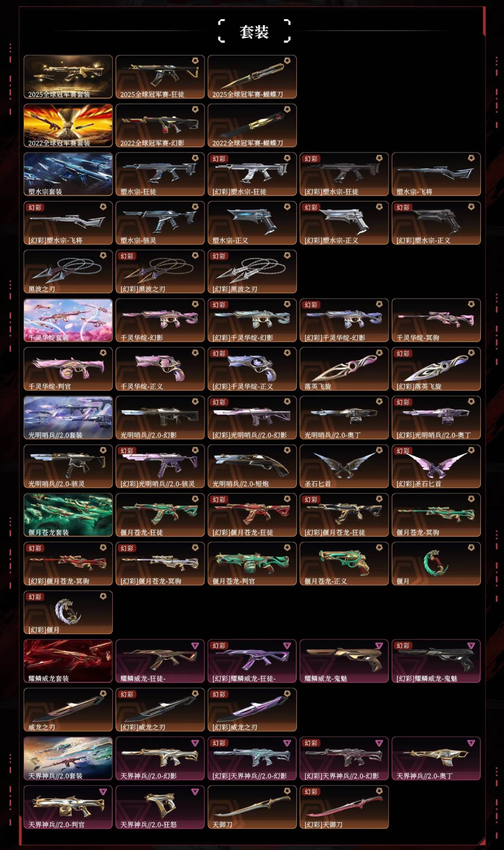Open the 偃月苍龙套装 green bundle card
The width and height of the screenshot is (504, 850).
(68, 515)
